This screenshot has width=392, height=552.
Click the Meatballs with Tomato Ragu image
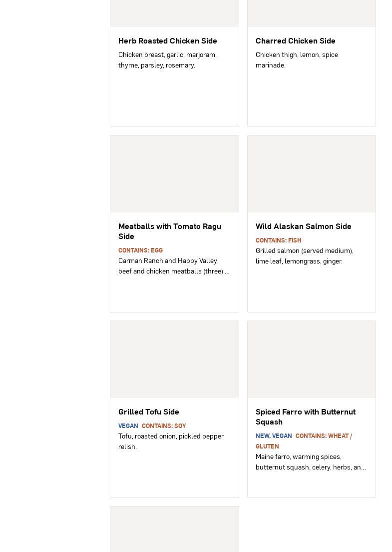(x=174, y=174)
